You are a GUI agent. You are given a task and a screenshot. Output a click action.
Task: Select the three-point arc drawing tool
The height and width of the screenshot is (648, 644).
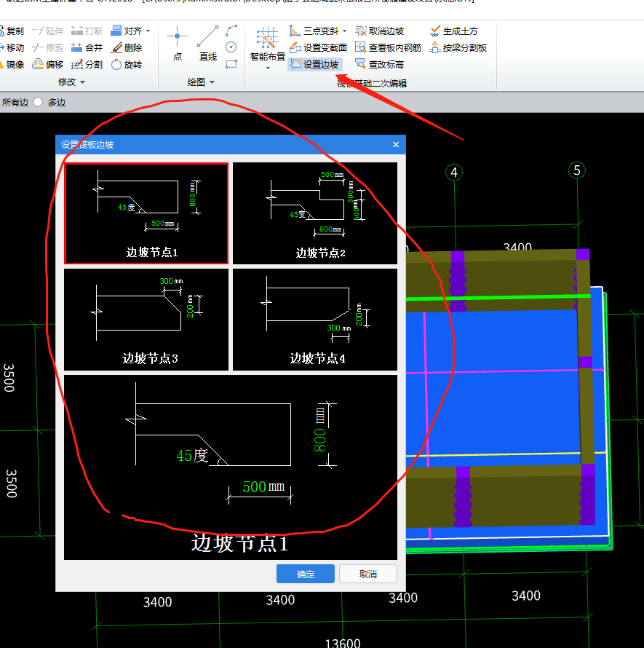point(231,31)
